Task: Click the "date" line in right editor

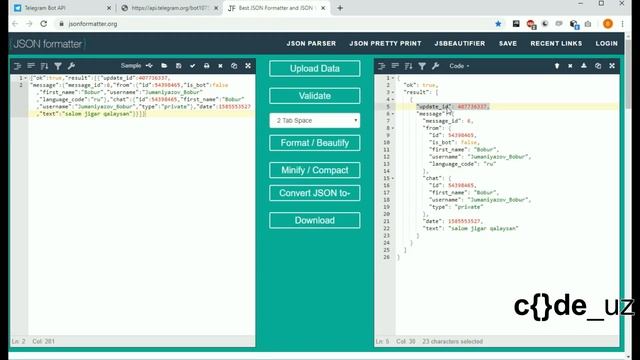Action: pyautogui.click(x=453, y=221)
